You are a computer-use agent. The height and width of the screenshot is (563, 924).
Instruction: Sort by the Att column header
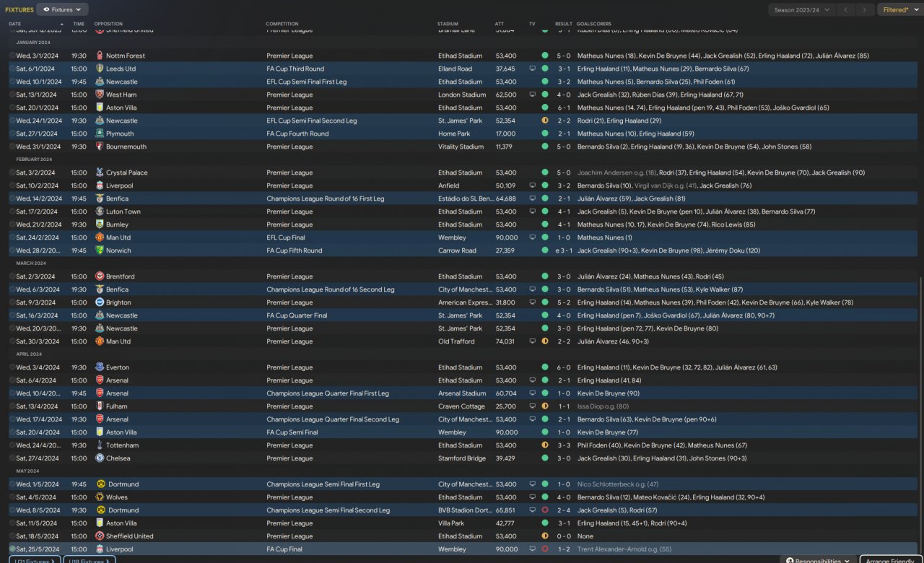coord(500,24)
